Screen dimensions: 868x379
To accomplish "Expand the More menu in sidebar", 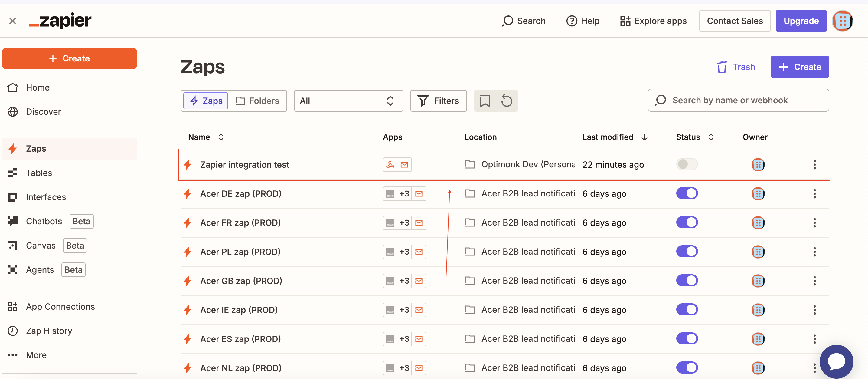I will 70,355.
